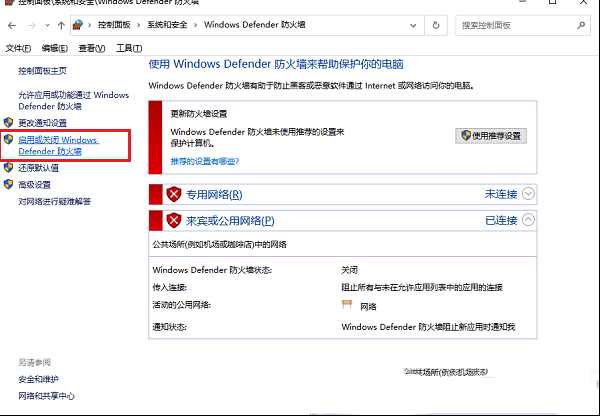Viewport: 600px width, 416px height.
Task: Click the 网络 bench icon
Action: 347,305
